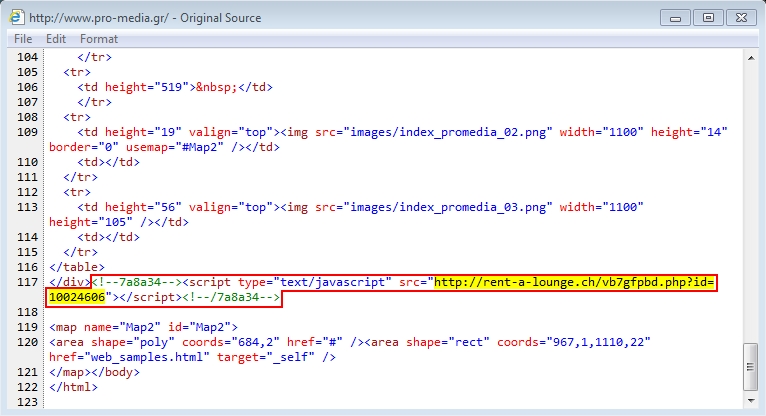This screenshot has width=766, height=416.
Task: Click coords="967,1,1110,22" value
Action: (x=574, y=342)
